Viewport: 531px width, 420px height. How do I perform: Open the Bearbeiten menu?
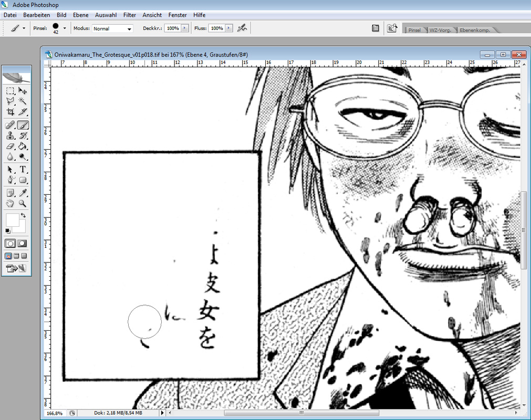37,15
